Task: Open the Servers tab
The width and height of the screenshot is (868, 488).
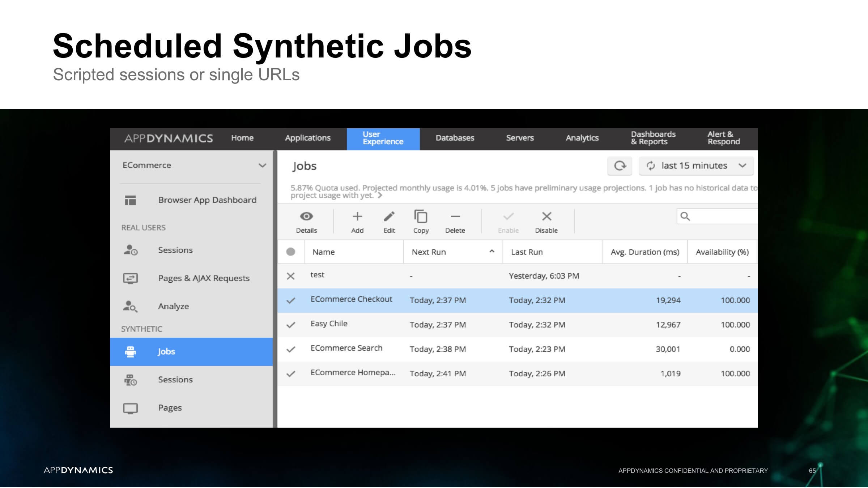Action: pyautogui.click(x=520, y=138)
